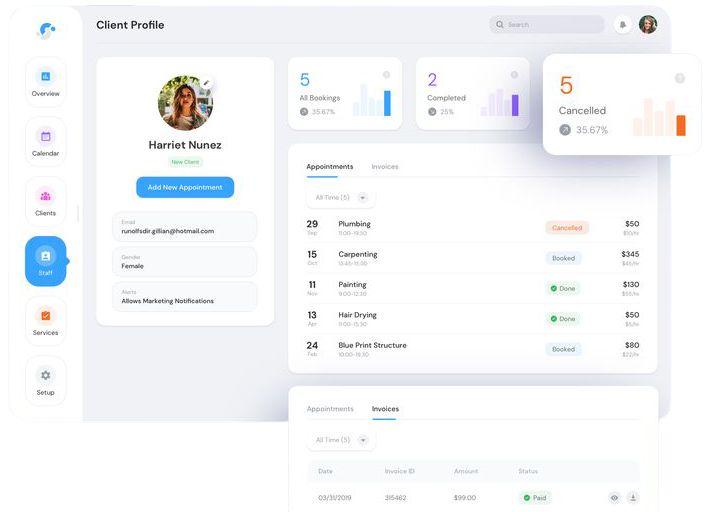The width and height of the screenshot is (708, 512).
Task: Switch to Invoices tab in upper panel
Action: click(385, 167)
